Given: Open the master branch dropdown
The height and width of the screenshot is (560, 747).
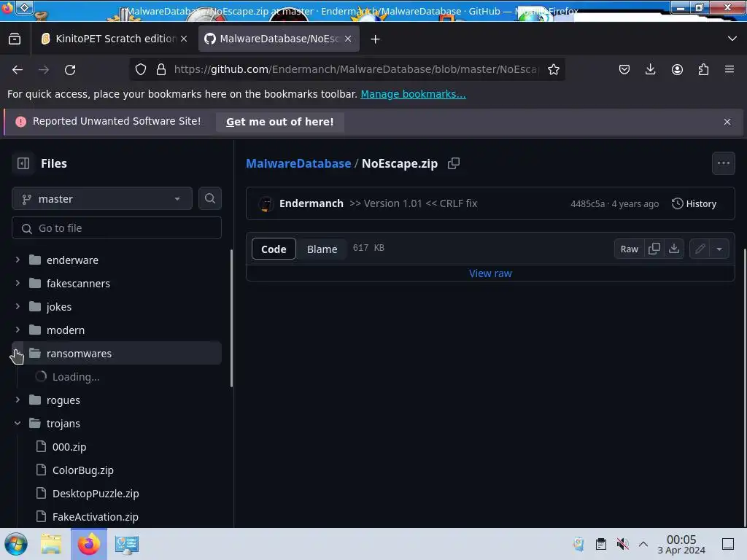Looking at the screenshot, I should pyautogui.click(x=102, y=198).
